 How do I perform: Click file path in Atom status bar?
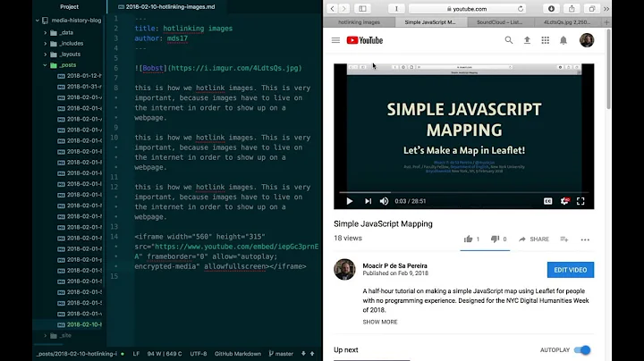77,354
